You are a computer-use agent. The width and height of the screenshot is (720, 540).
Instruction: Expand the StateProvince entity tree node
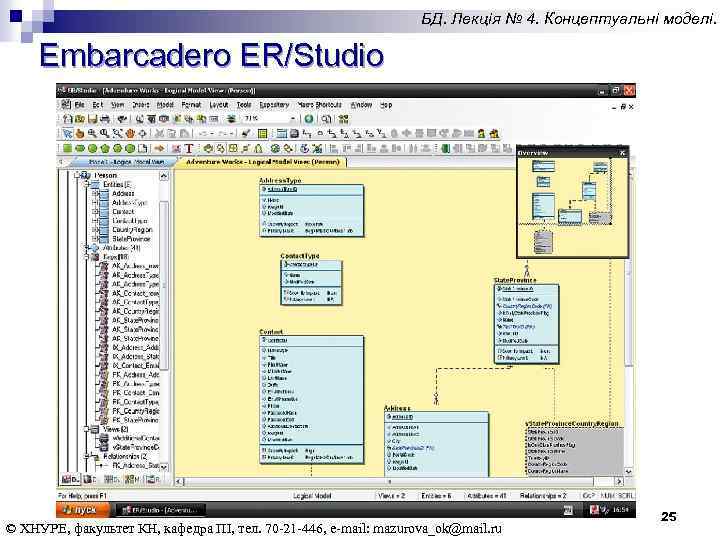pos(95,239)
